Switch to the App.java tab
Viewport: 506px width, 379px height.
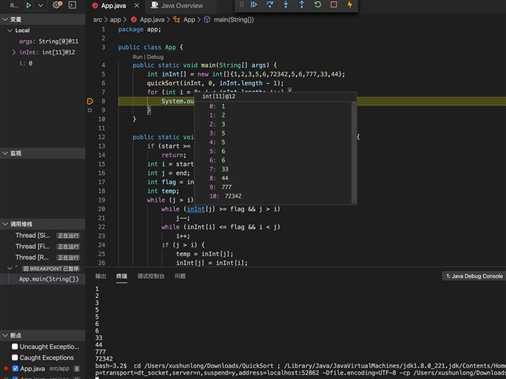[x=113, y=6]
